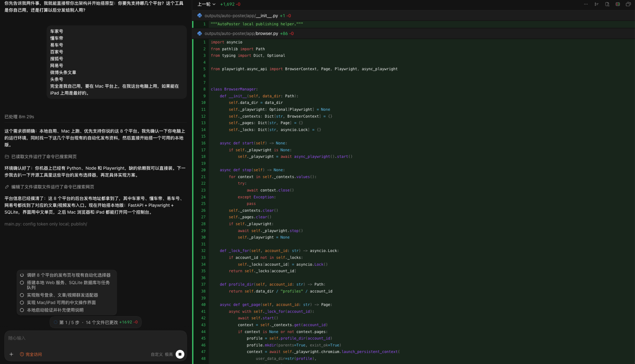
Task: Click the folder icon beside 已读取文件运行了命令已搜索网页
Action: [x=7, y=157]
